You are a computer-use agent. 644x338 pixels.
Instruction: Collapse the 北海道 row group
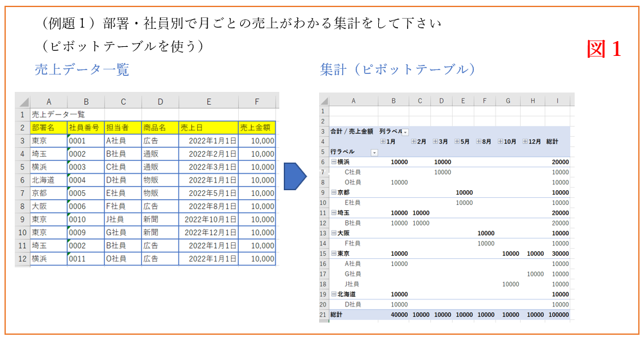[333, 294]
